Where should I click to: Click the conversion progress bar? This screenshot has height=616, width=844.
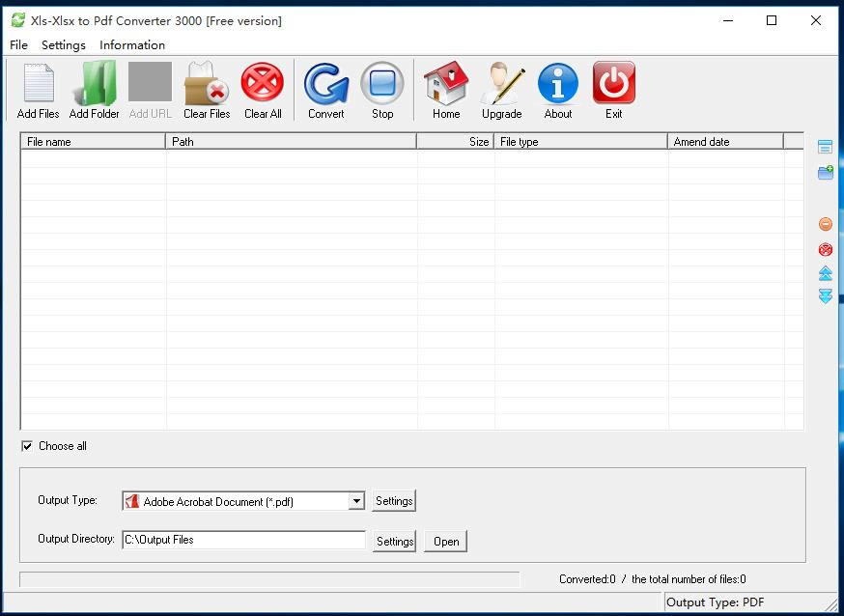pyautogui.click(x=269, y=579)
